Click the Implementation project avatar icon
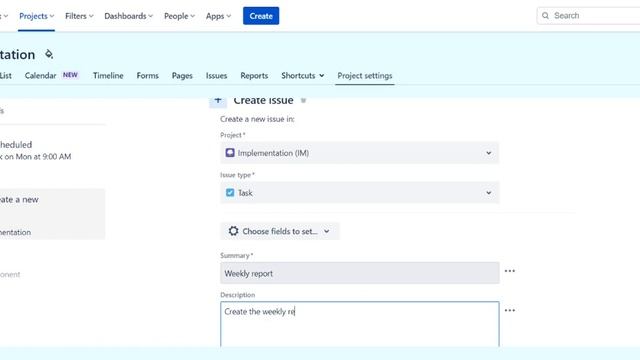The image size is (640, 360). 230,153
